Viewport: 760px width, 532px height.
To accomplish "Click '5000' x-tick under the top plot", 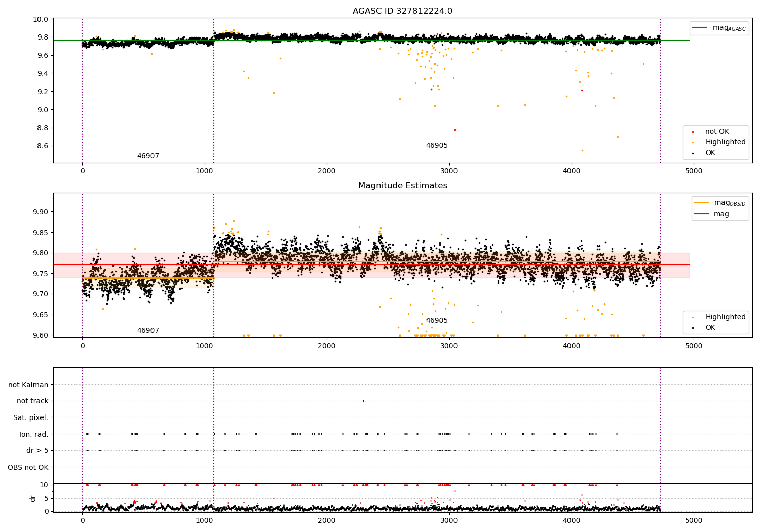I will [x=694, y=171].
